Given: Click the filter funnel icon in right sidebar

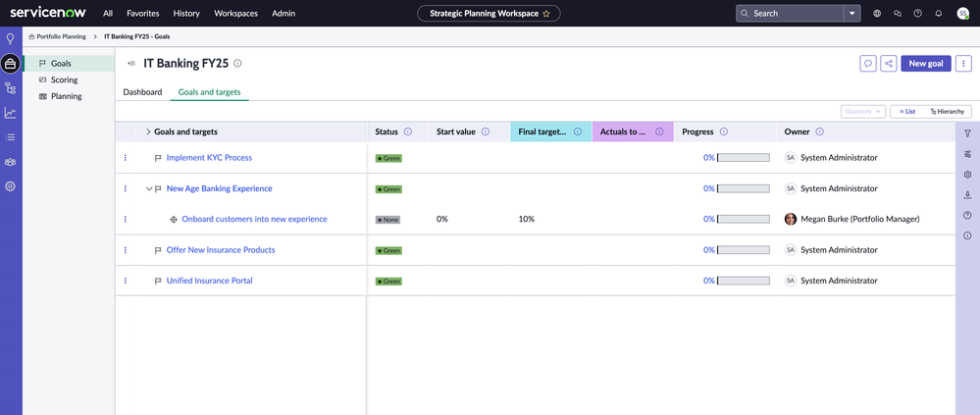Looking at the screenshot, I should tap(967, 133).
